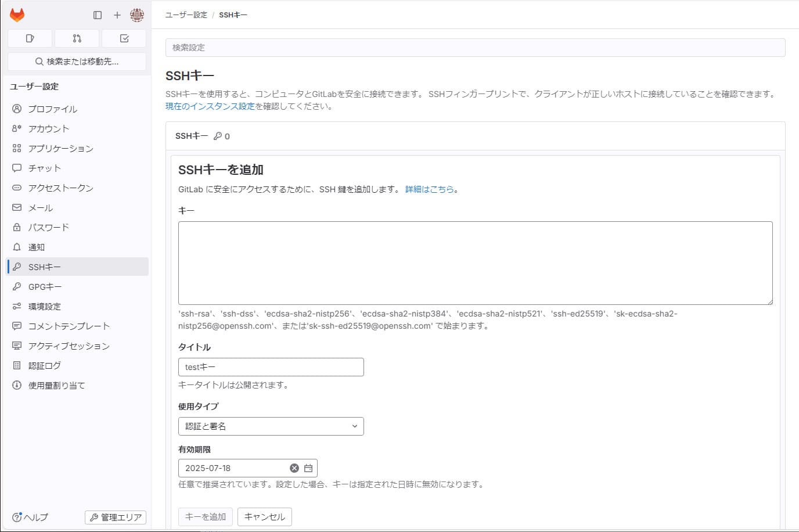Clear the expiry date with the X icon

coord(294,468)
